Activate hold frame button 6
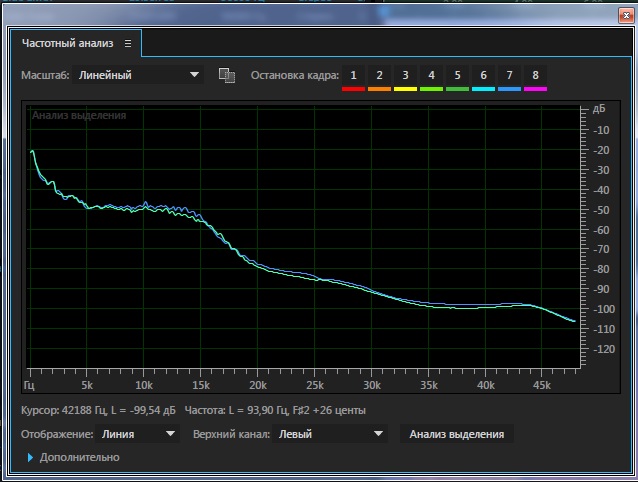The width and height of the screenshot is (638, 482). (x=483, y=76)
